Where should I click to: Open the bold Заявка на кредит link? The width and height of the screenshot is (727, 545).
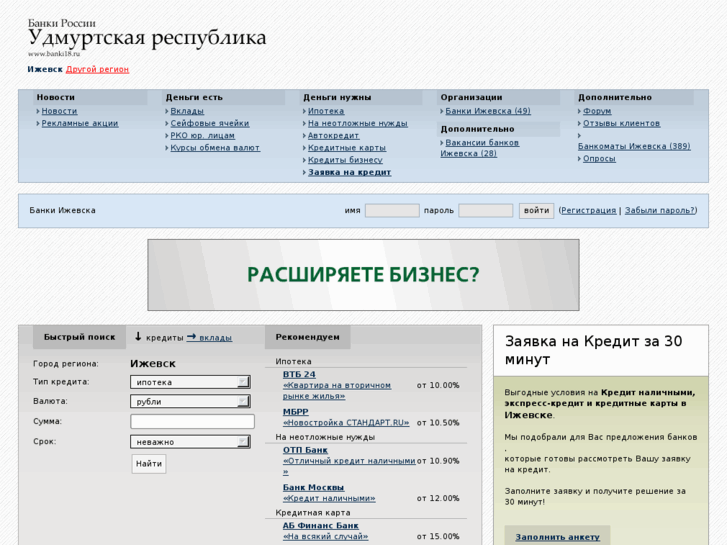click(x=350, y=172)
